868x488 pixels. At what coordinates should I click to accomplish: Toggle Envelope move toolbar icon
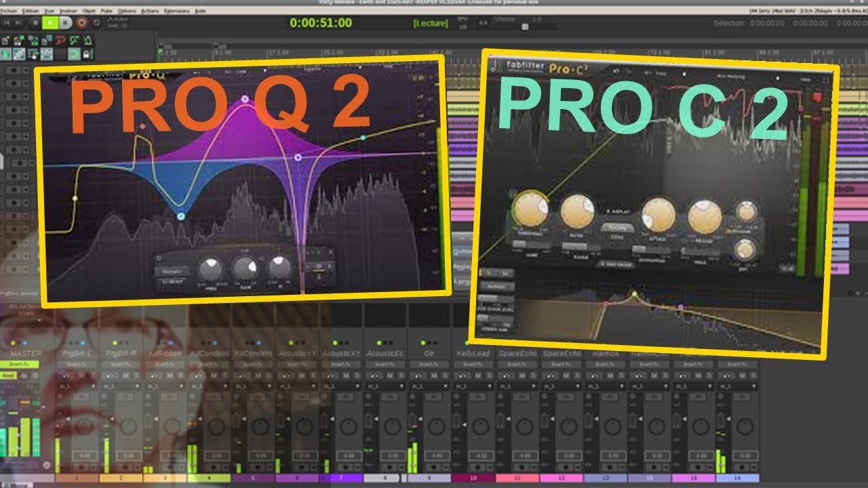tap(47, 54)
